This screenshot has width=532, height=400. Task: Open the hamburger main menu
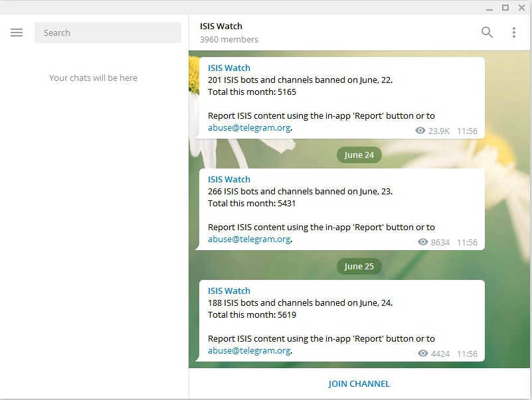pyautogui.click(x=17, y=33)
